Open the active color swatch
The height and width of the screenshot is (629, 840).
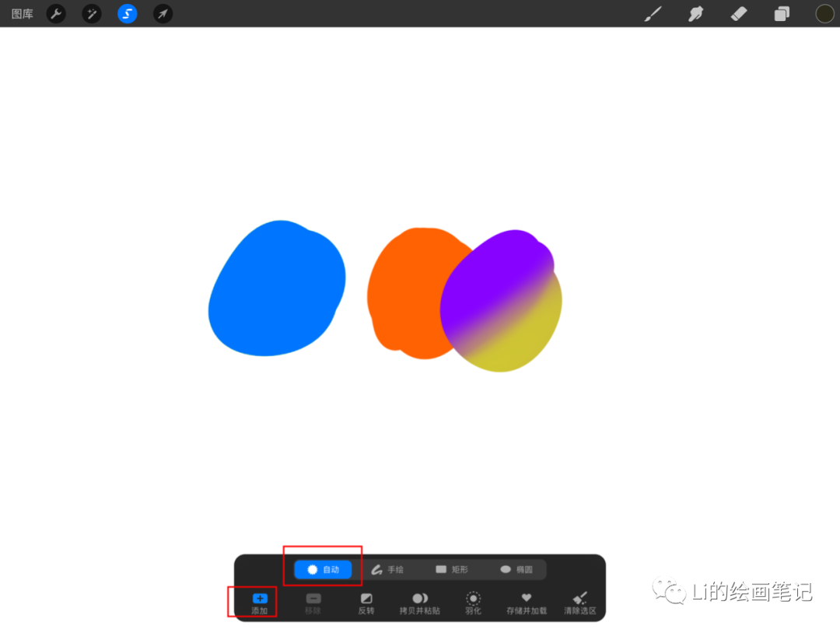[x=824, y=14]
